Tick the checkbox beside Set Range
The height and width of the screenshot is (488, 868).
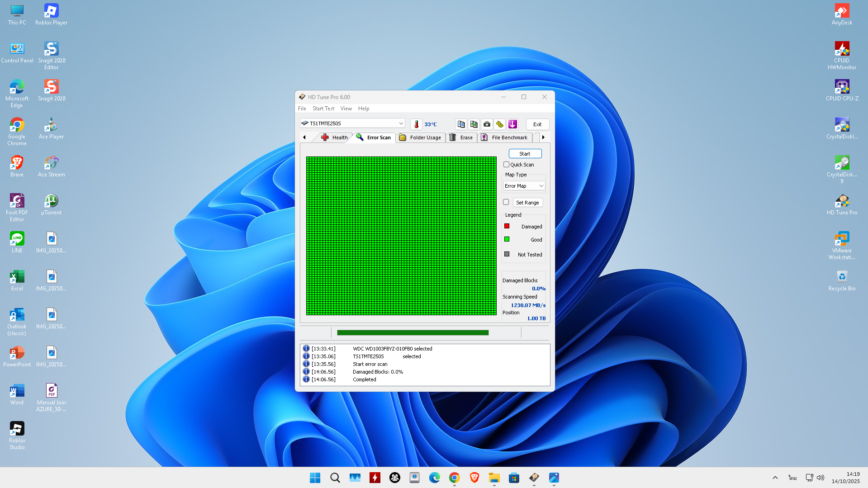(x=506, y=202)
